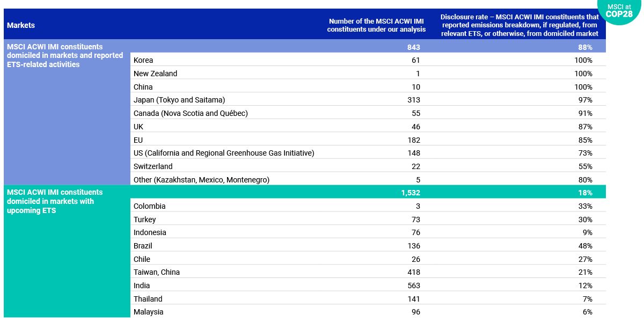Image resolution: width=644 pixels, height=322 pixels.
Task: Click the New Zealand market row
Action: tap(155, 74)
